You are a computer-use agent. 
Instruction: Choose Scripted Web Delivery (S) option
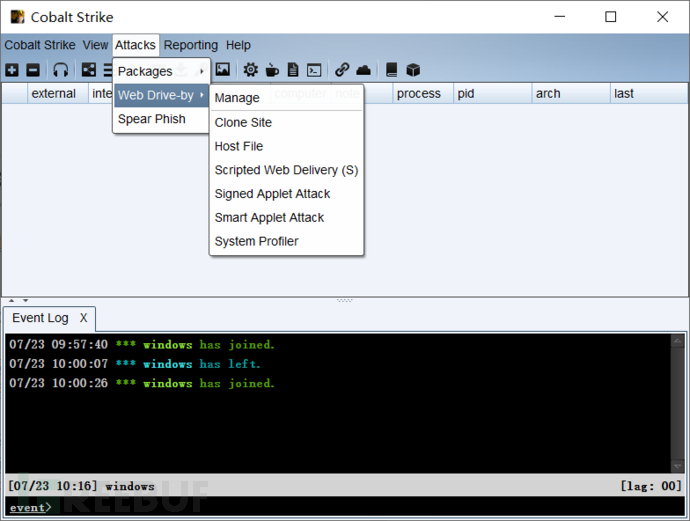coord(286,170)
